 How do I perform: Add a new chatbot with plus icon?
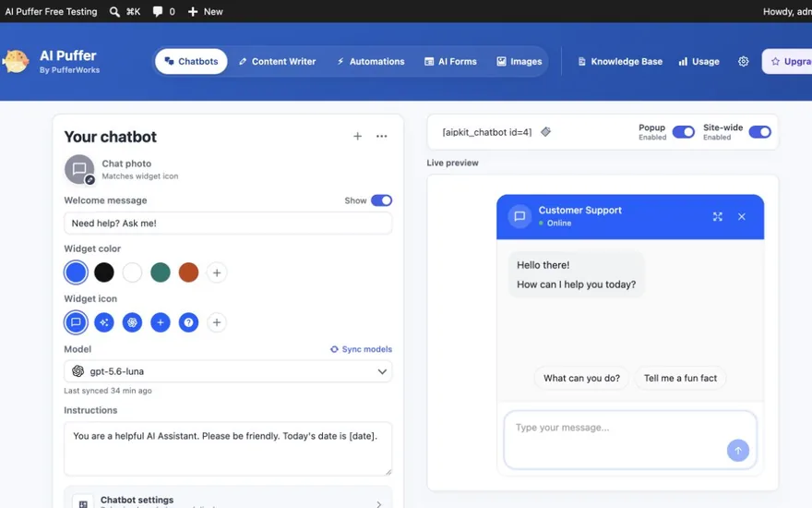coord(357,136)
